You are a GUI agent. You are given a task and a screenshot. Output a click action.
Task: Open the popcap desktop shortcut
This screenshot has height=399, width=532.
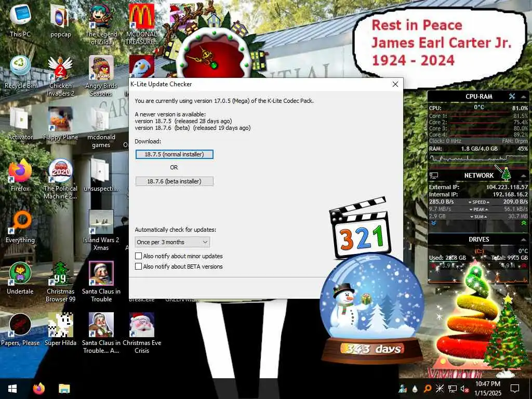60,20
